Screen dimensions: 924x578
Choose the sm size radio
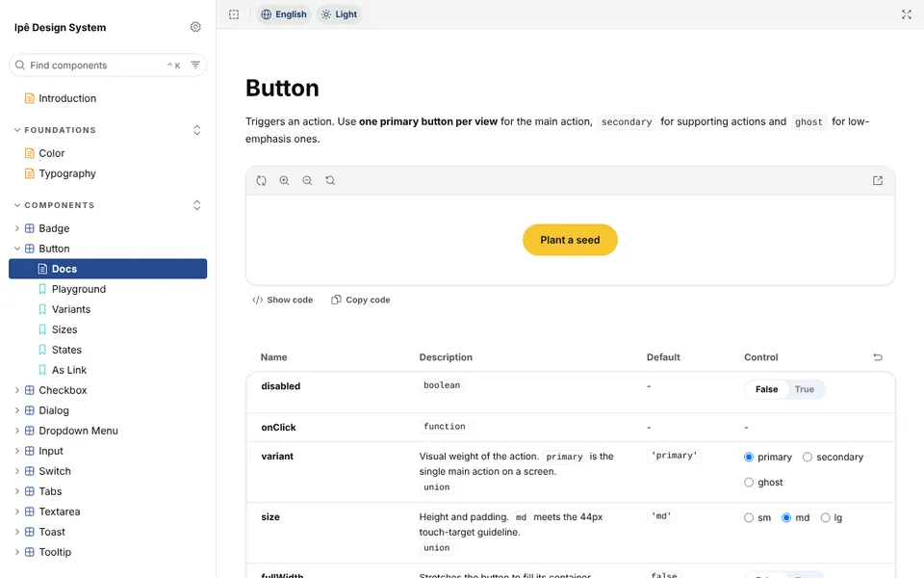tap(749, 518)
